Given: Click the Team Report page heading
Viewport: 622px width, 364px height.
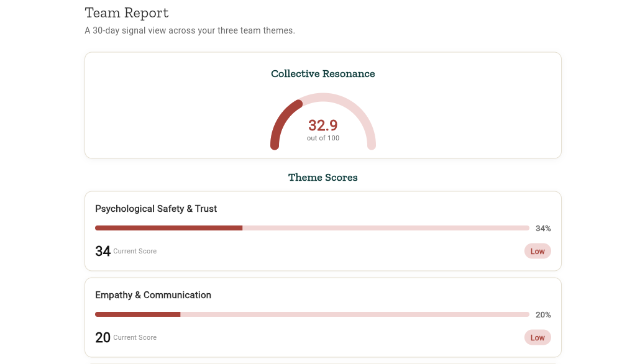Looking at the screenshot, I should click(x=127, y=13).
